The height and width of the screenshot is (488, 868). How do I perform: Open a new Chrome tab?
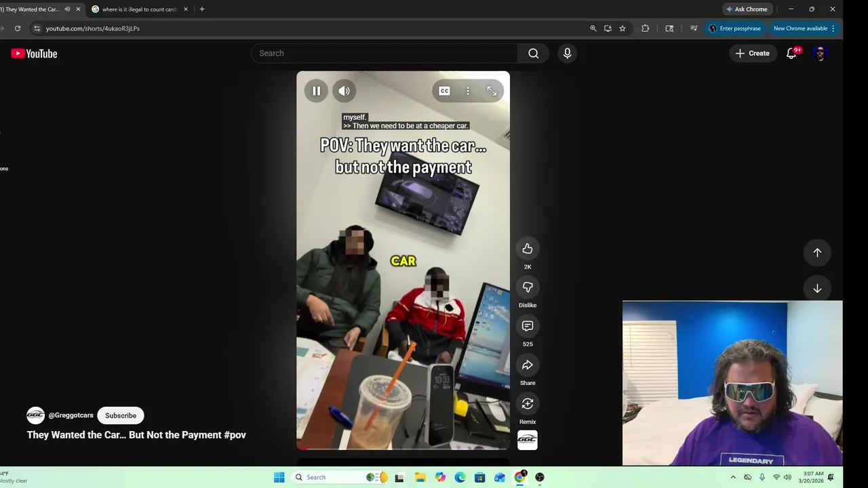(202, 9)
